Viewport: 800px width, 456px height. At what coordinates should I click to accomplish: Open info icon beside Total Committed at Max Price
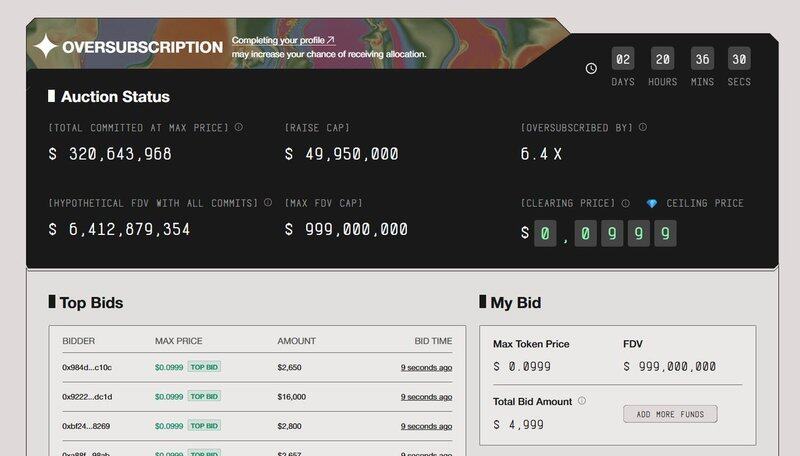pos(238,127)
